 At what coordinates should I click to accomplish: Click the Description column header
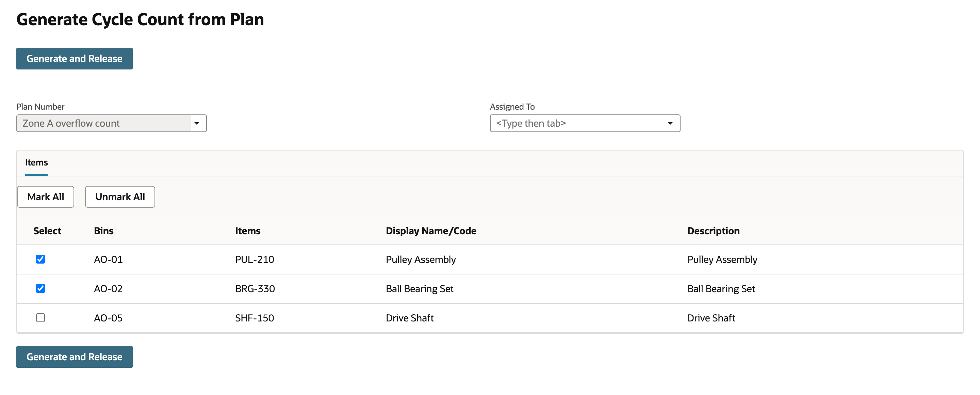point(713,231)
